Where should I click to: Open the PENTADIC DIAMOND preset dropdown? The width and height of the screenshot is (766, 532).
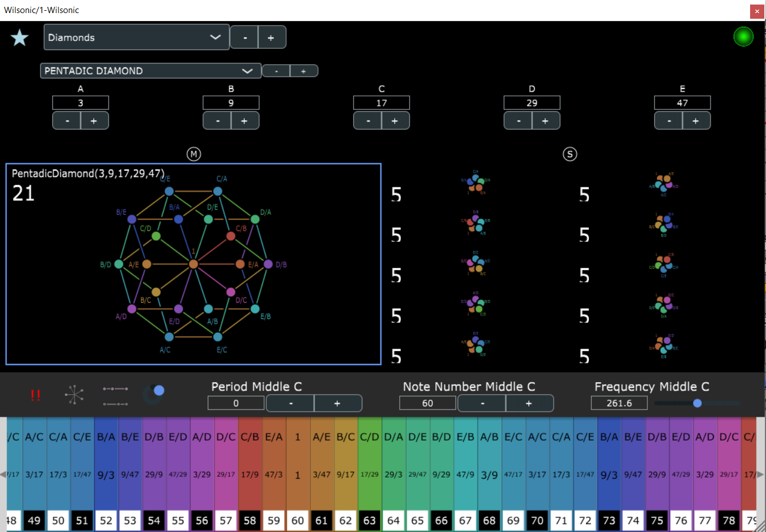[150, 71]
